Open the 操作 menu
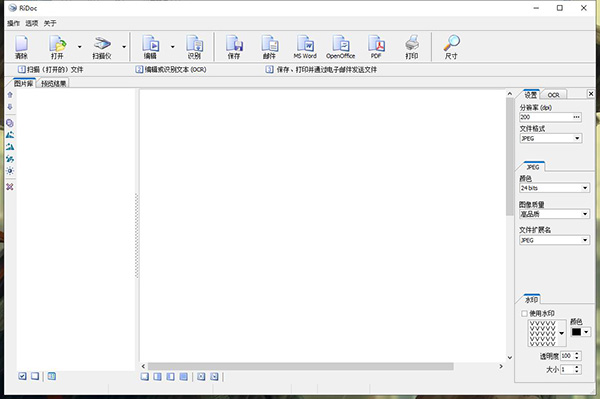The width and height of the screenshot is (600, 399). 13,23
